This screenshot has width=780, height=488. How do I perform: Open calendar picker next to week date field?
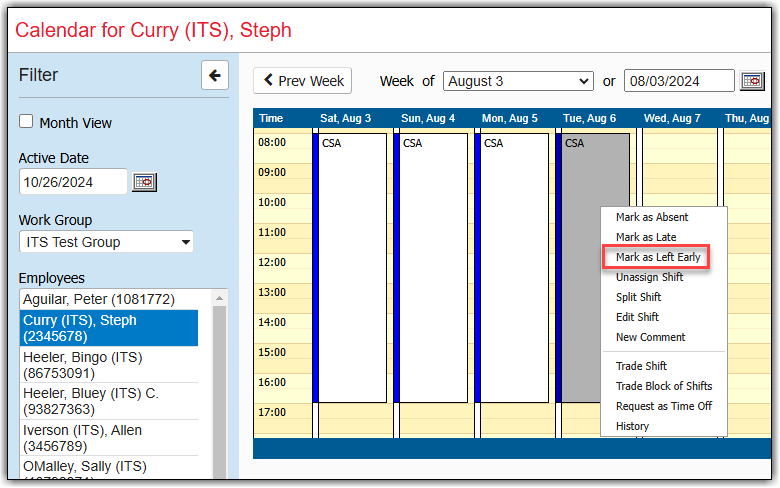(x=751, y=81)
